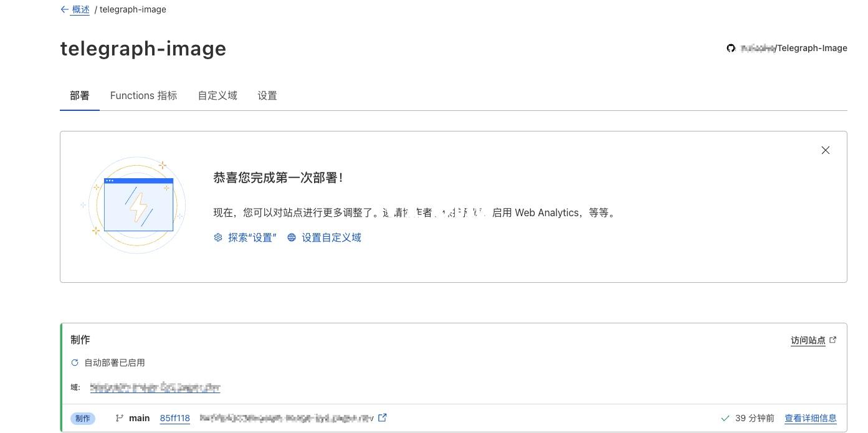Viewport: 868px width, 433px height.
Task: Select the 部署 tab
Action: click(x=80, y=95)
